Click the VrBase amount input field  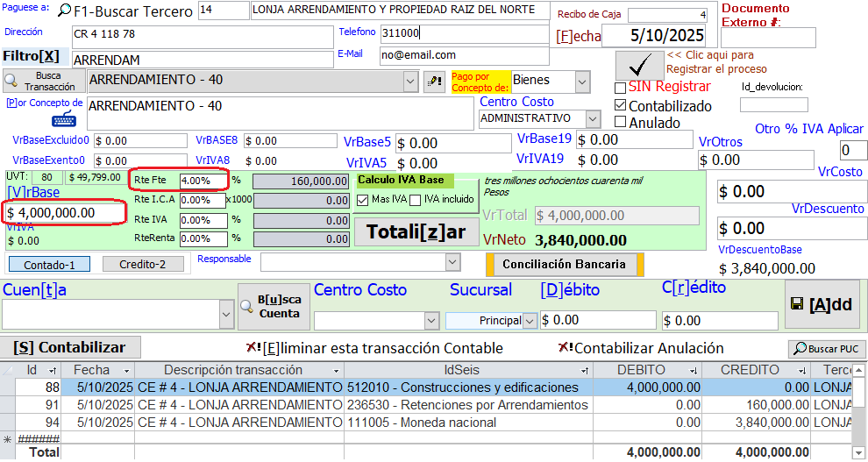tap(61, 212)
